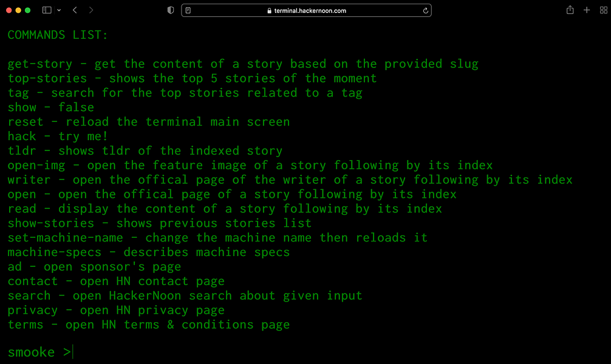Click the 'open - open the offical page' line
This screenshot has height=364, width=611.
pos(232,194)
